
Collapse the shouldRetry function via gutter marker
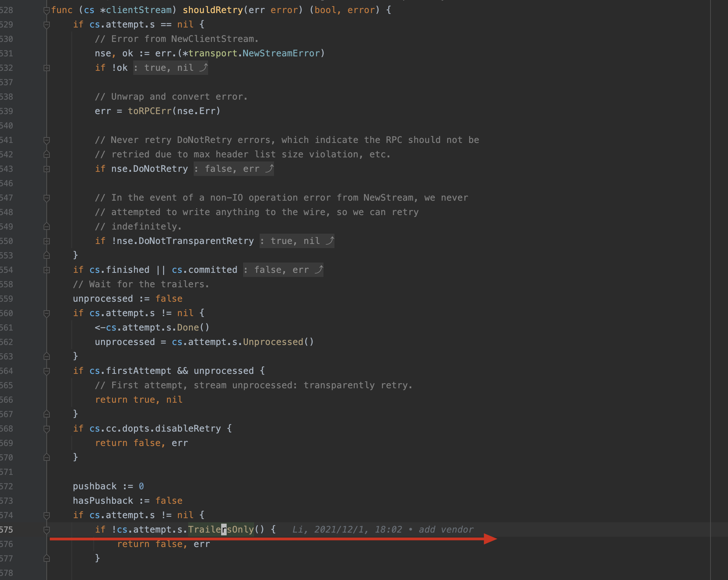pos(46,10)
